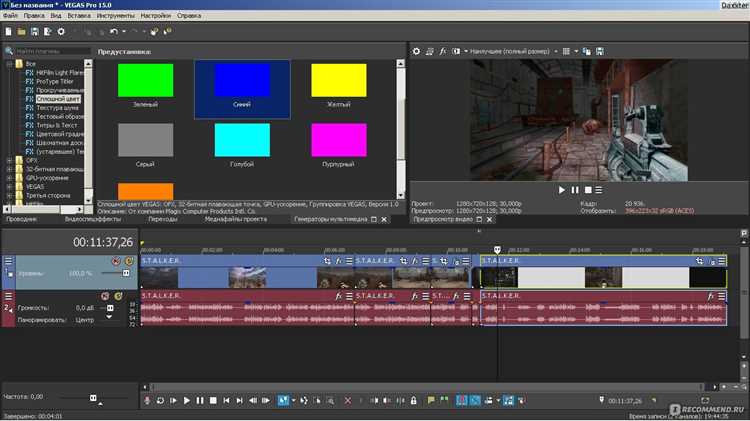The height and width of the screenshot is (421, 750).
Task: Expand the Третья сторона folder
Action: (9, 196)
